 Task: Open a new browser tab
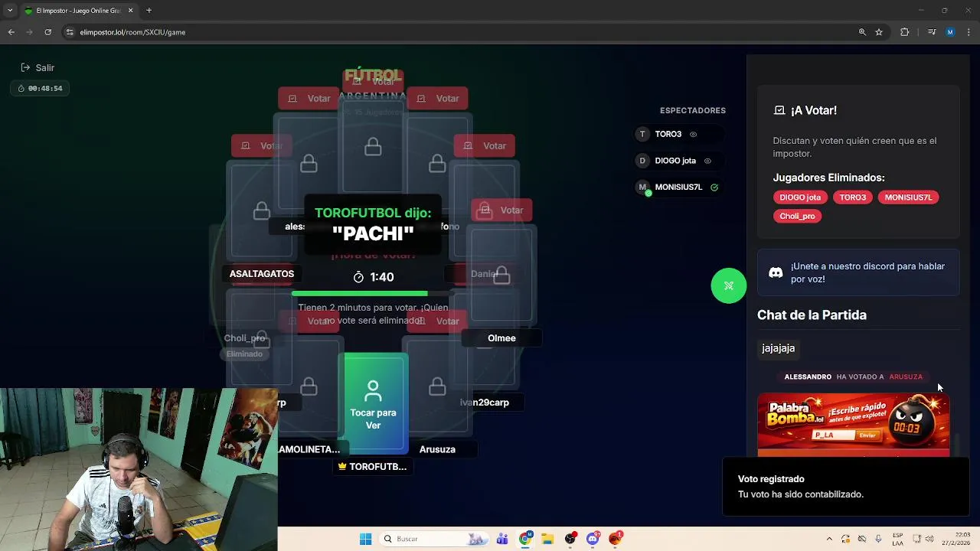pyautogui.click(x=149, y=11)
